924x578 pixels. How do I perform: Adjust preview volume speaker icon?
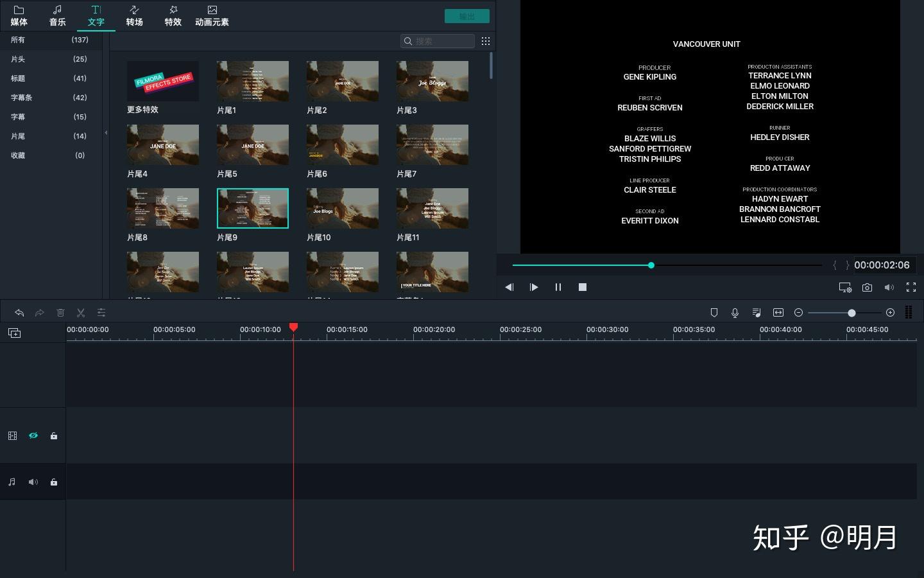click(889, 287)
